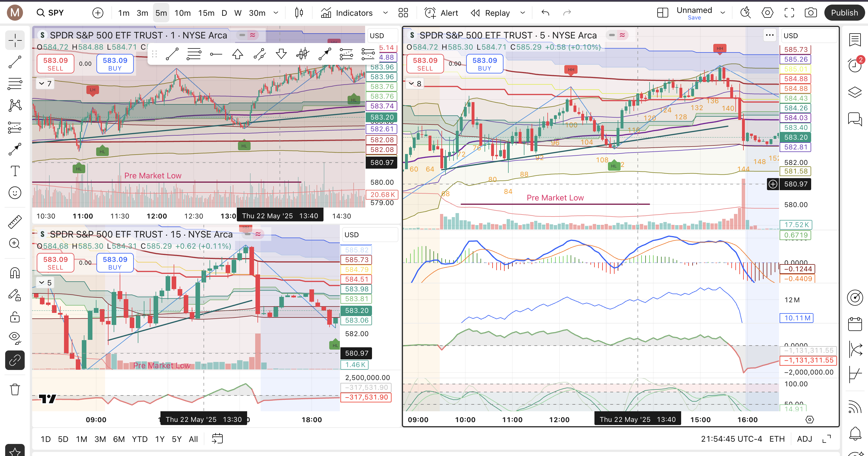Open the Indicators favorites dropdown arrow
The image size is (868, 456).
(x=385, y=13)
